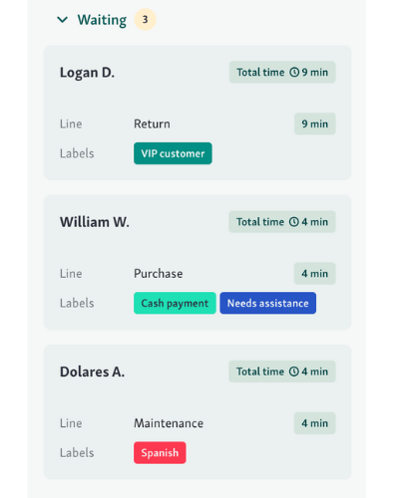Select the Cash payment label
Image resolution: width=393 pixels, height=498 pixels.
(x=175, y=303)
